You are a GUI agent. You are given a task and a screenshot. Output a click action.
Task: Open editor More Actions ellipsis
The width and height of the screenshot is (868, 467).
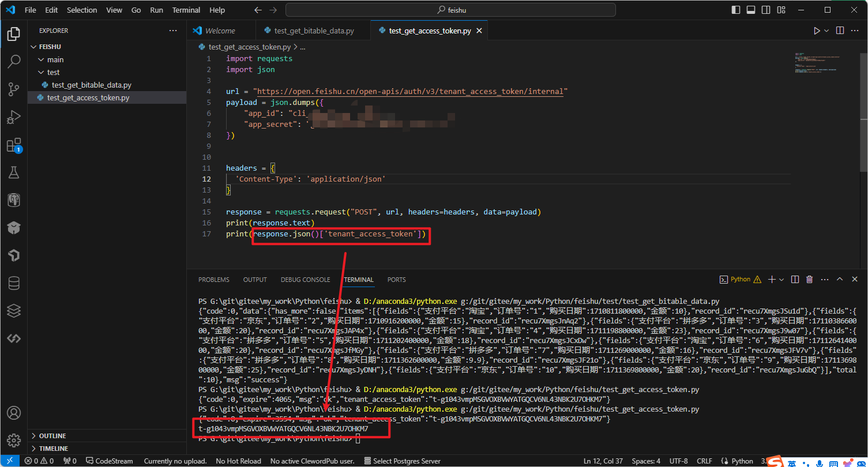pyautogui.click(x=856, y=31)
